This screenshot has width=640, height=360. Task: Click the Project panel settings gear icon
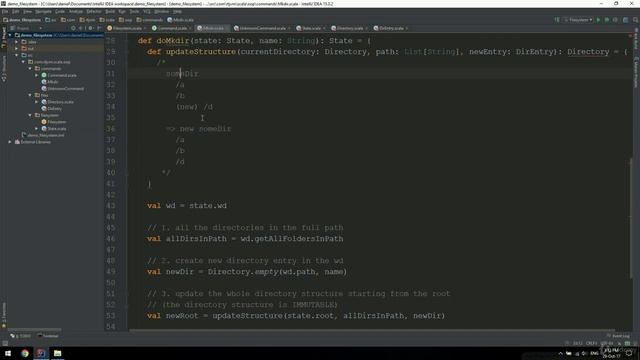pos(90,28)
